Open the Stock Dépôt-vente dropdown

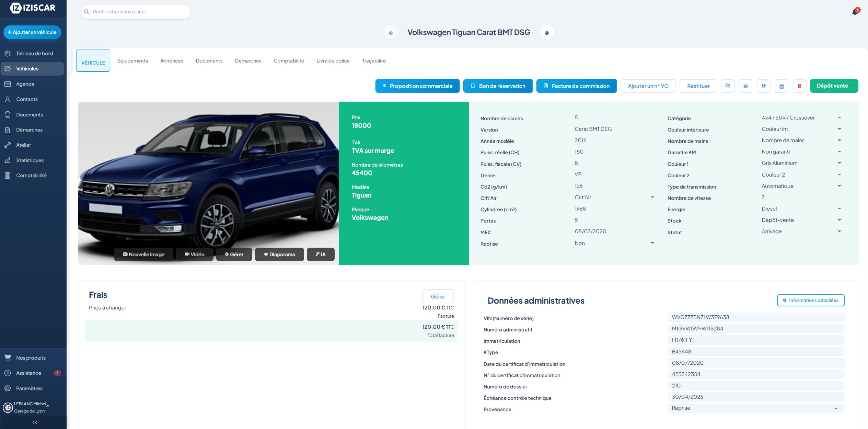[x=802, y=220]
